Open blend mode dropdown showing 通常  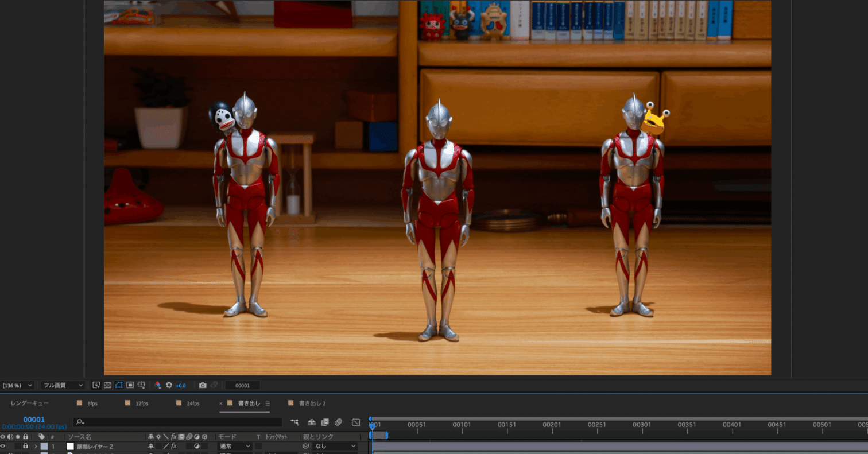point(235,446)
